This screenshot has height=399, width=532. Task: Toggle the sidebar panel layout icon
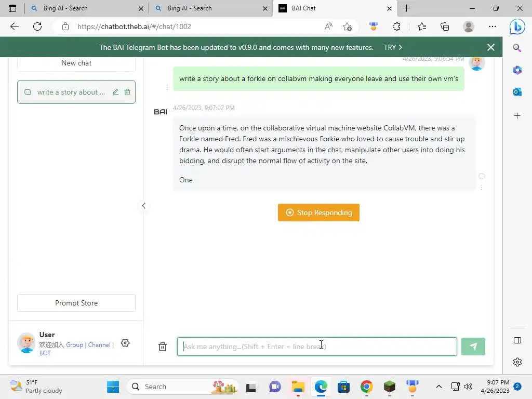(517, 340)
